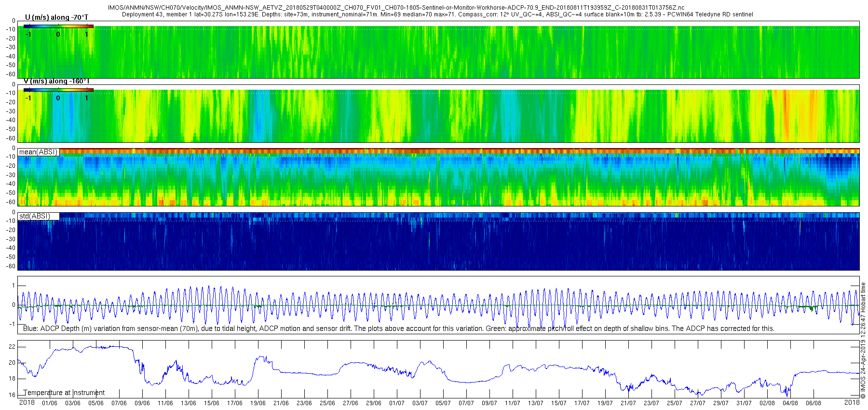This screenshot has height=410, width=868.
Task: Select the 'U (m/s) along -70°T' panel title
Action: (56, 17)
